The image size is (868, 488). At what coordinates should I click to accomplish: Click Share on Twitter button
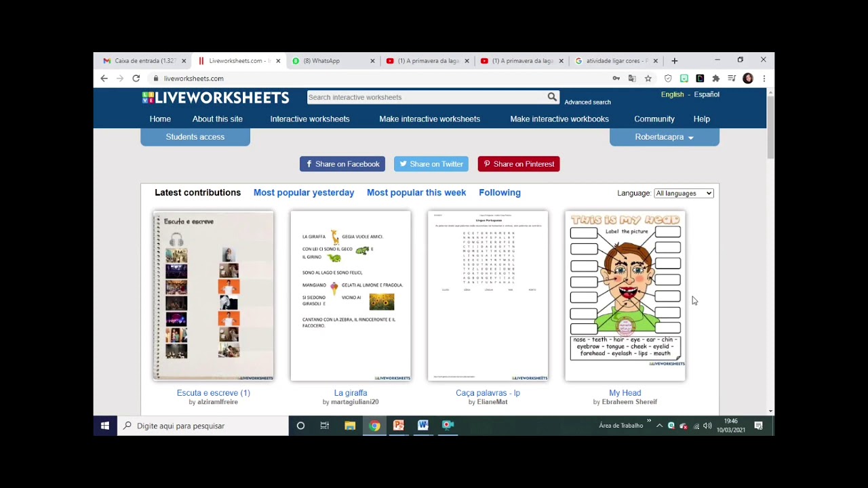click(431, 164)
